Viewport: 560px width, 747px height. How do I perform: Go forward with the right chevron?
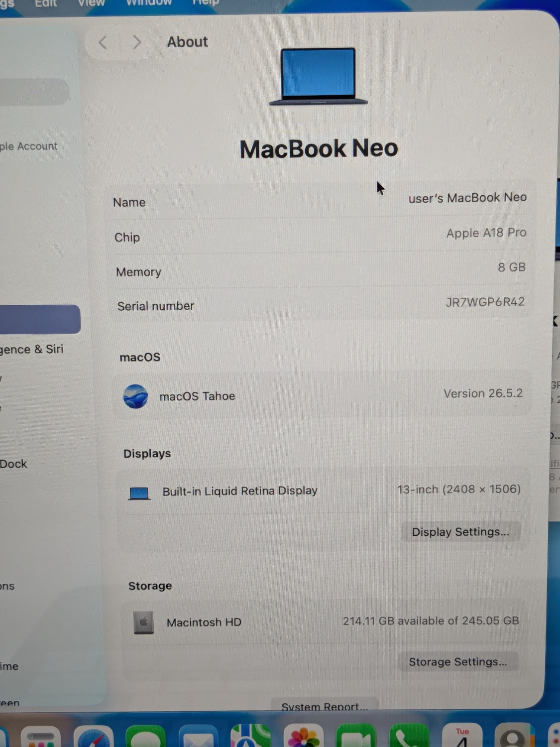pos(137,43)
